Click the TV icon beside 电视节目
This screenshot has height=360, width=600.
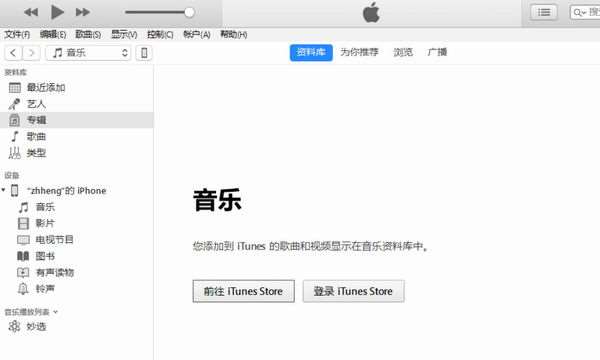click(23, 240)
